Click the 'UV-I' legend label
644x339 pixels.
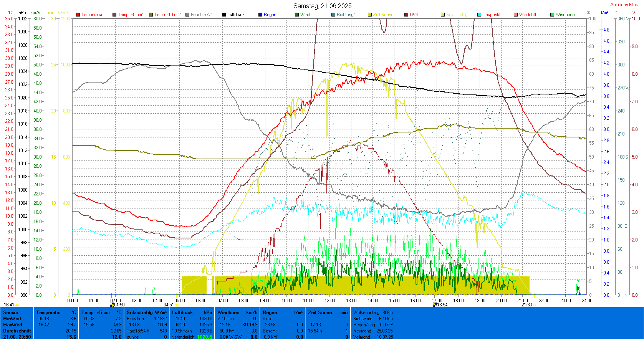414,15
